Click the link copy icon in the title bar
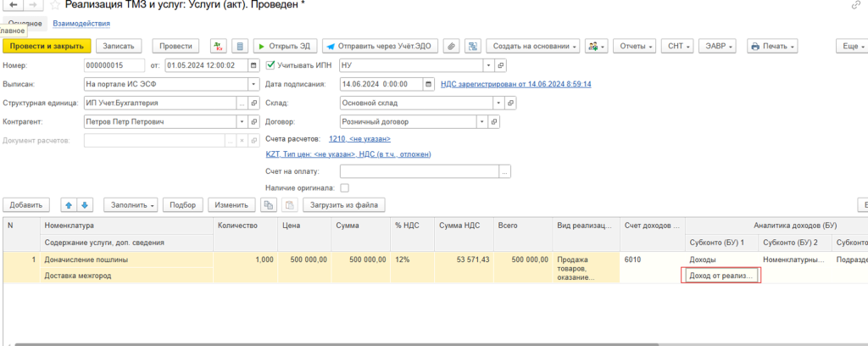The image size is (868, 346). pos(856,7)
